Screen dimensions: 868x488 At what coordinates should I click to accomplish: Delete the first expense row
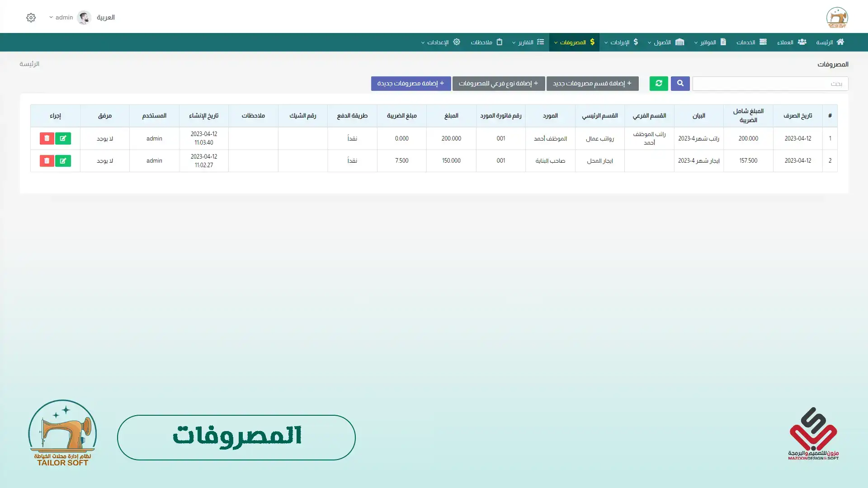click(x=47, y=138)
